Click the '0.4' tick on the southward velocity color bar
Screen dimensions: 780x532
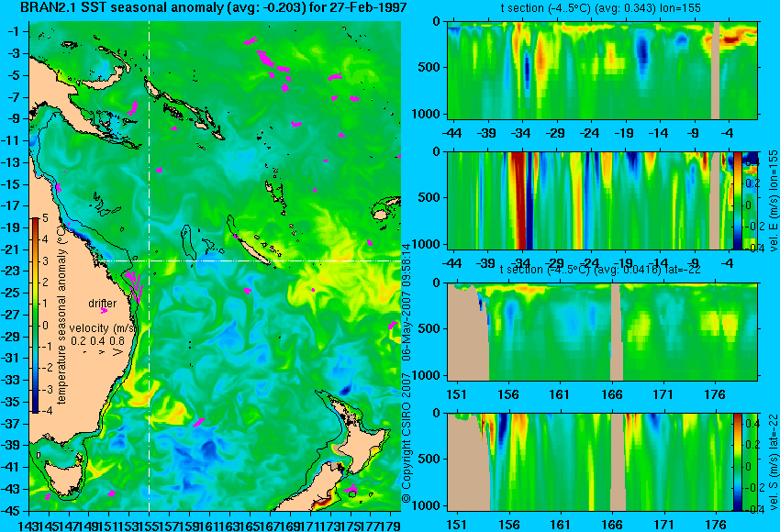pyautogui.click(x=751, y=423)
